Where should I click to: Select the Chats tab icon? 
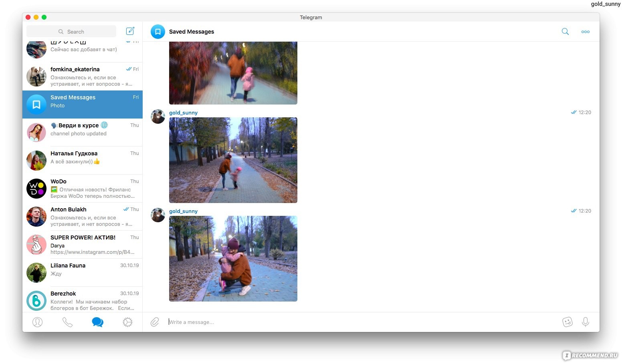pyautogui.click(x=97, y=322)
